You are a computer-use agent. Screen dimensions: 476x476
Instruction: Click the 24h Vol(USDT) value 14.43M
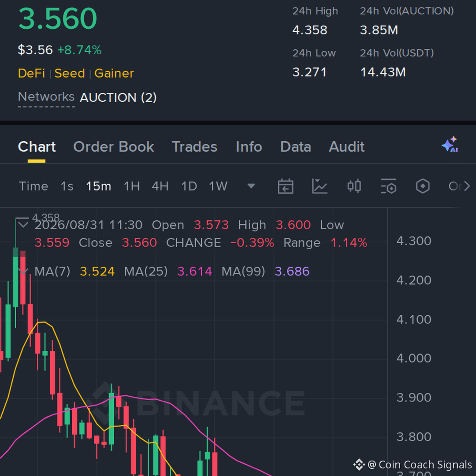point(383,72)
